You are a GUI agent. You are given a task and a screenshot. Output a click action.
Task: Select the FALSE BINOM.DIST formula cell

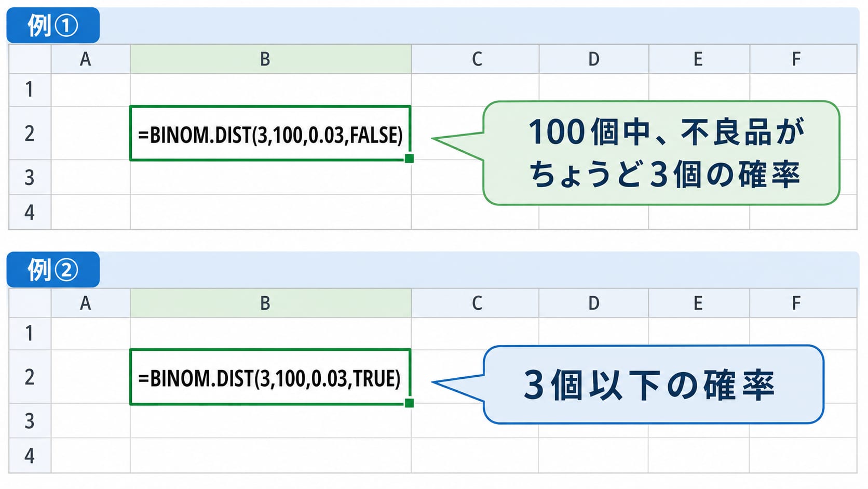[x=270, y=134]
